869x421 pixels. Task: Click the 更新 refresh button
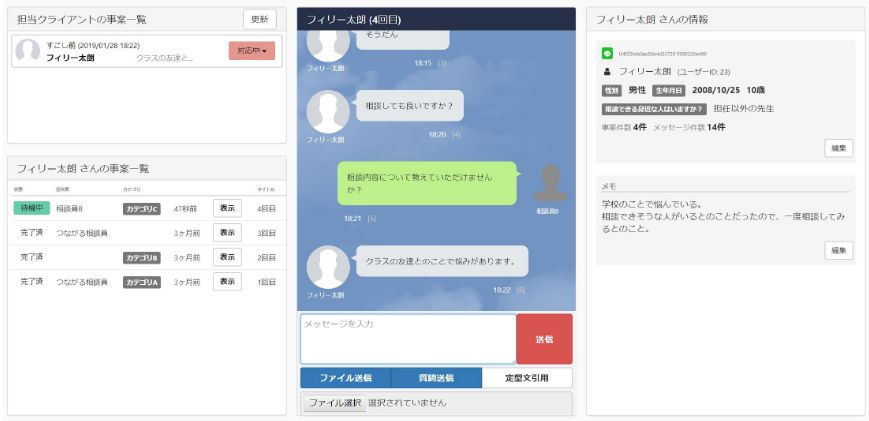[259, 19]
